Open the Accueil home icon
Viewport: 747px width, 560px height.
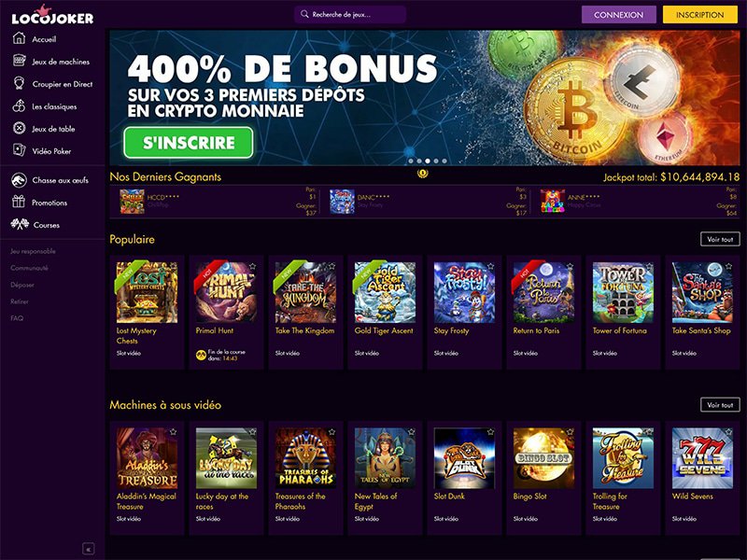(19, 38)
